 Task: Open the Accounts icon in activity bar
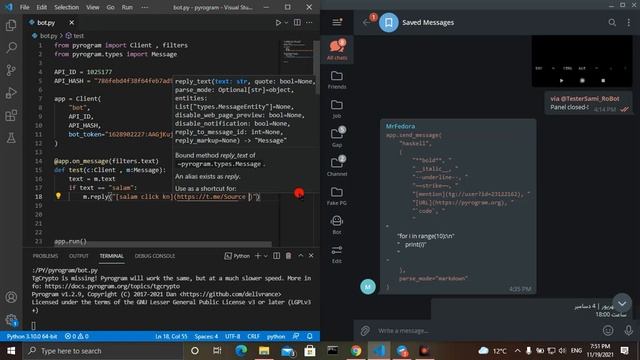[x=11, y=297]
